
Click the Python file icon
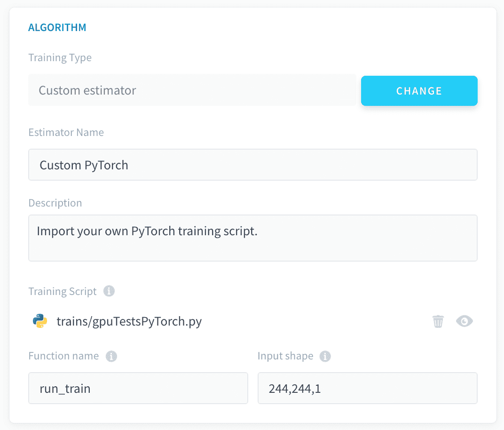coord(40,321)
